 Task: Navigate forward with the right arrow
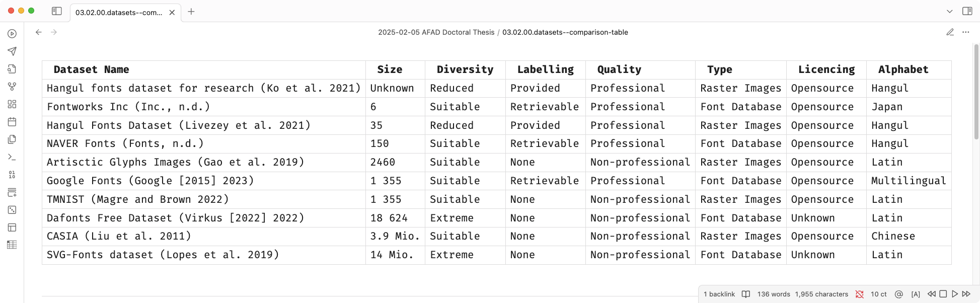click(x=54, y=32)
